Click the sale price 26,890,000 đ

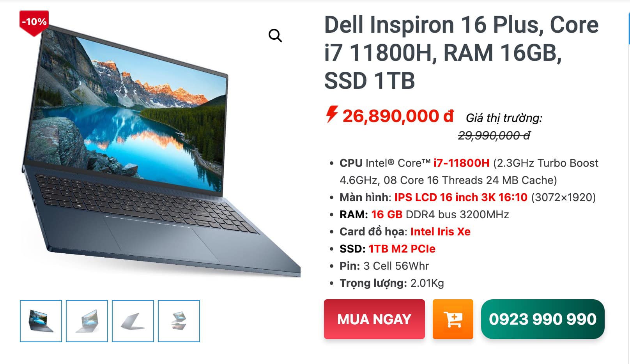[398, 116]
